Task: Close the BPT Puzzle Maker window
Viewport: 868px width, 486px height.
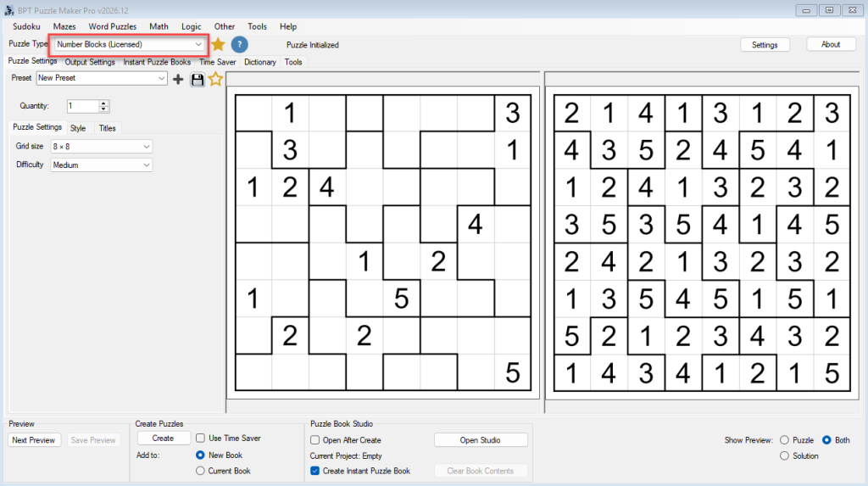Action: [x=853, y=10]
